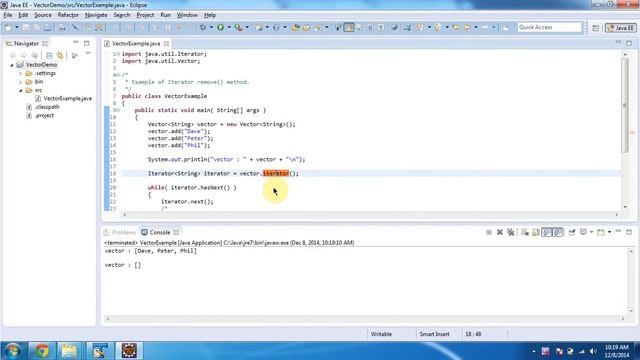Click Collapse All icon in Navigator
Screen dimensions: 640x360
pos(49,56)
